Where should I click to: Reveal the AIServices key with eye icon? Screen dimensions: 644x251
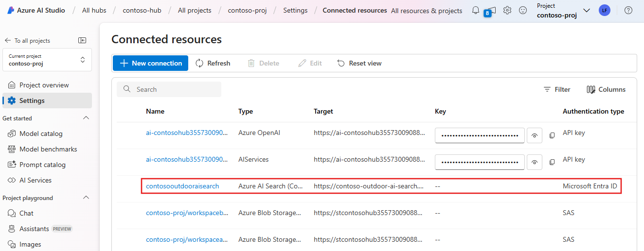535,162
